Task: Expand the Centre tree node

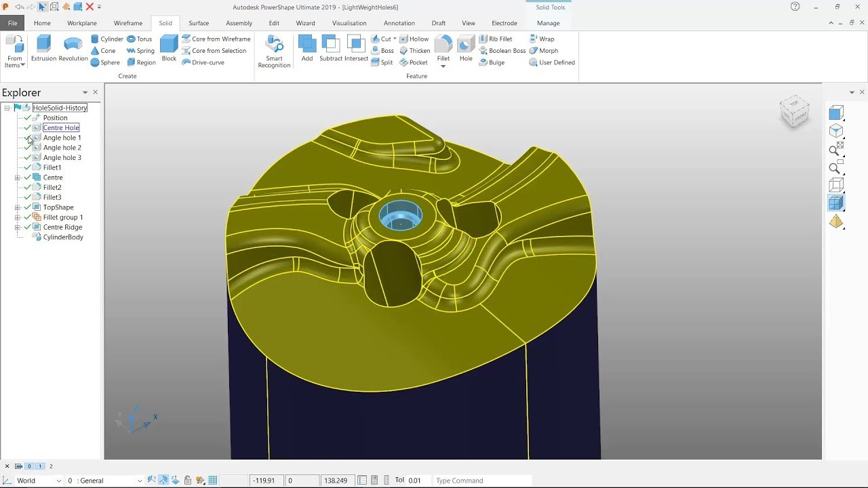Action: [17, 178]
